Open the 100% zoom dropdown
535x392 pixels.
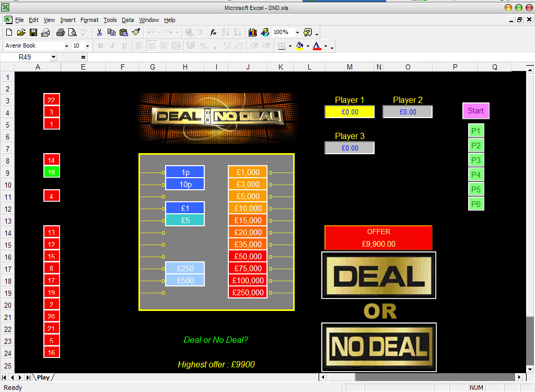(x=297, y=32)
